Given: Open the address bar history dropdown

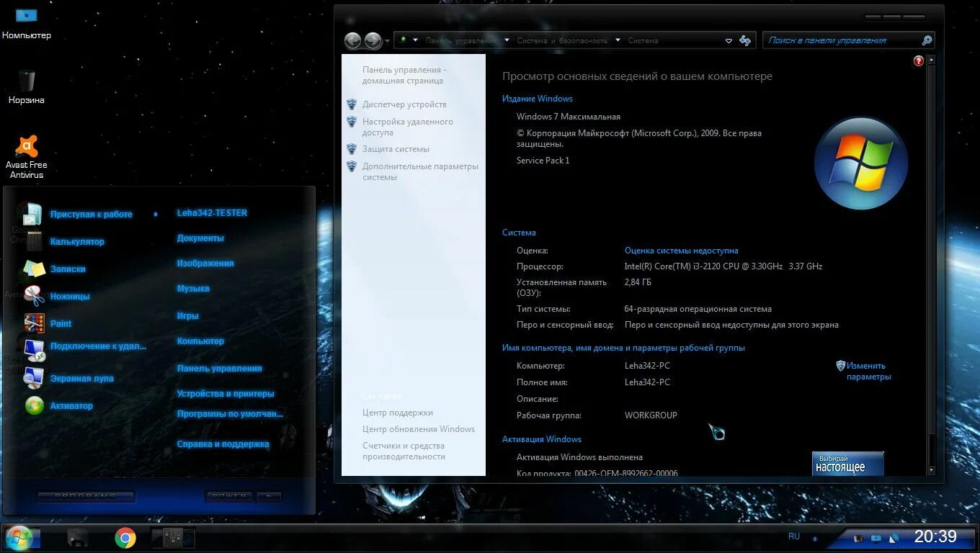Looking at the screenshot, I should [x=729, y=41].
